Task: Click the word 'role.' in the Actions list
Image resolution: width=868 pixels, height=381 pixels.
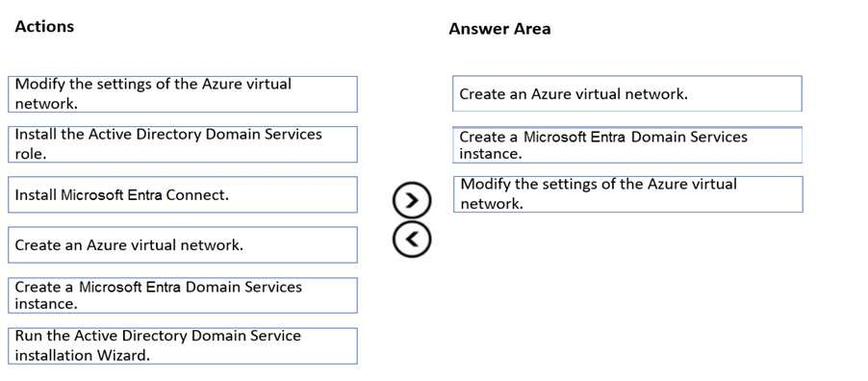Action: (x=30, y=154)
